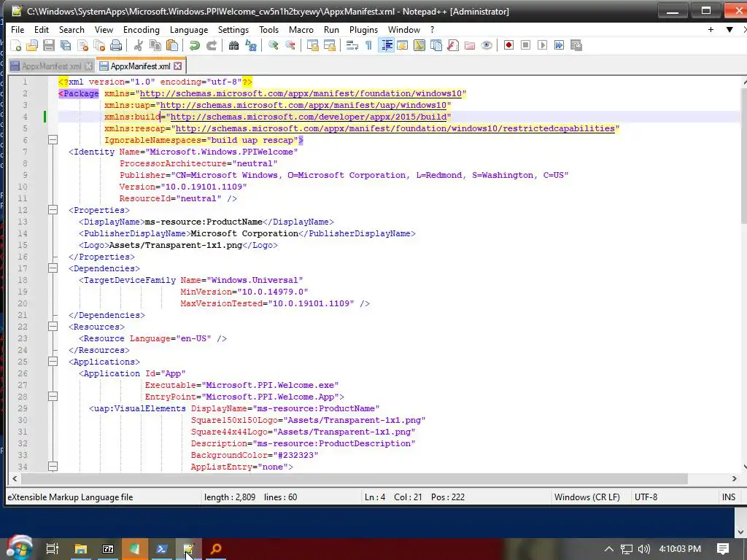The image size is (747, 560).
Task: Close the active AppxManifest.xml tab
Action: (x=178, y=66)
